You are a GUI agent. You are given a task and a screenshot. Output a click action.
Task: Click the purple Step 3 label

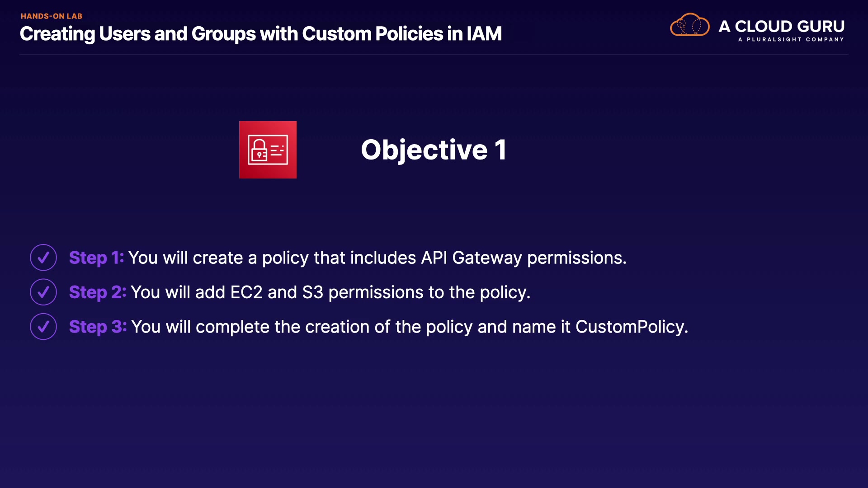coord(98,327)
